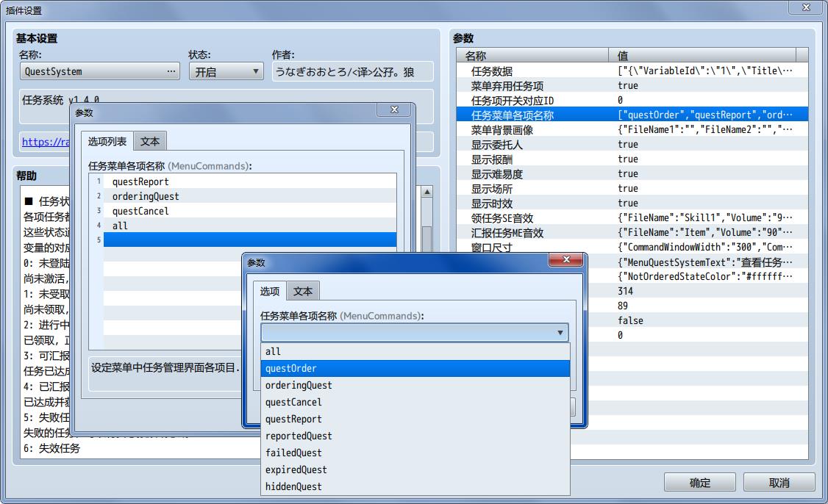Screen dimensions: 828x504
Task: Click the help scrollbar up arrow
Action: 427,192
